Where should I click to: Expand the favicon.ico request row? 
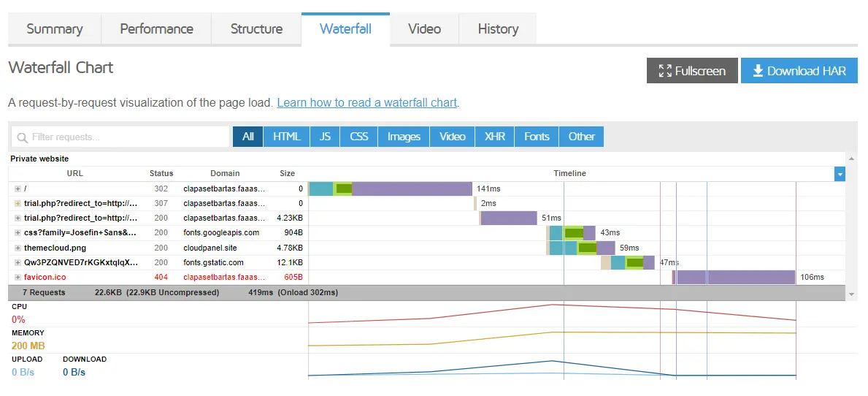18,277
